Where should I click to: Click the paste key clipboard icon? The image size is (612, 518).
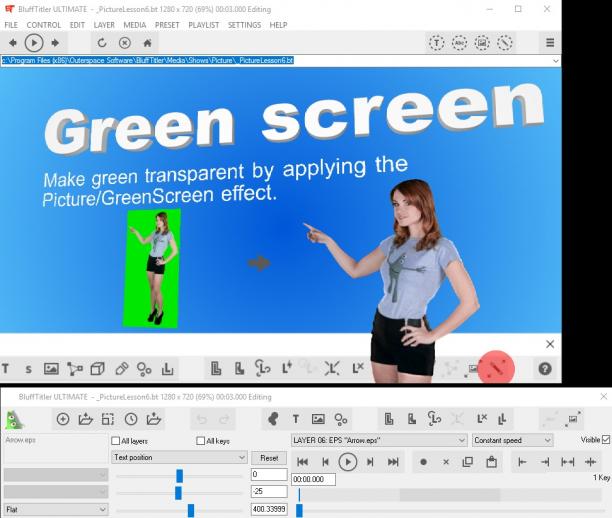491,462
